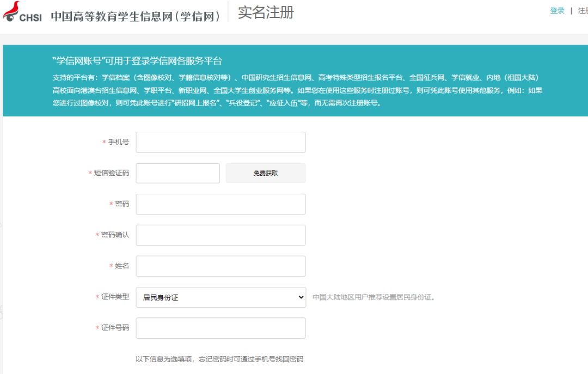Image resolution: width=588 pixels, height=374 pixels.
Task: Click the dropdown arrow beside 居民身份证
Action: (299, 297)
